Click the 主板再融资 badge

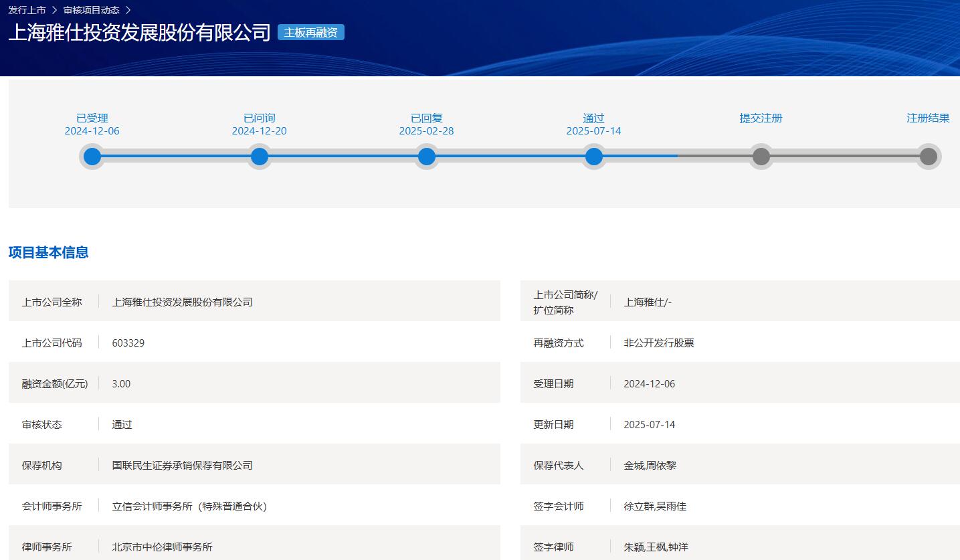point(310,32)
